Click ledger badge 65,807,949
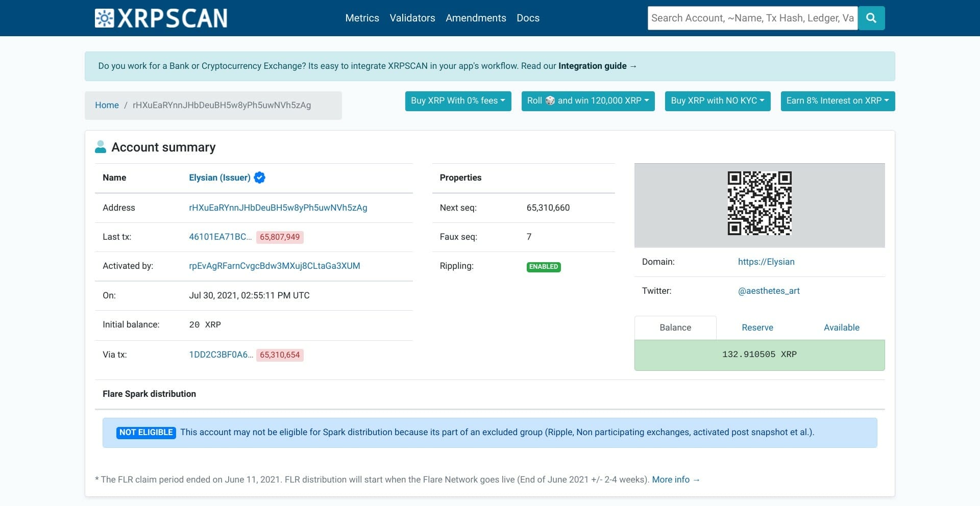Screen dimensions: 980x506 pyautogui.click(x=280, y=237)
